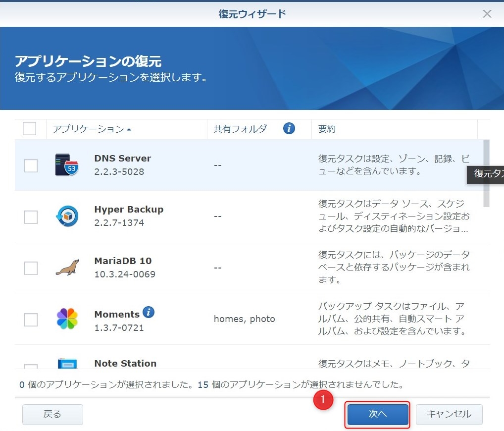The height and width of the screenshot is (431, 504).
Task: Click the Note Station application icon
Action: [x=67, y=363]
